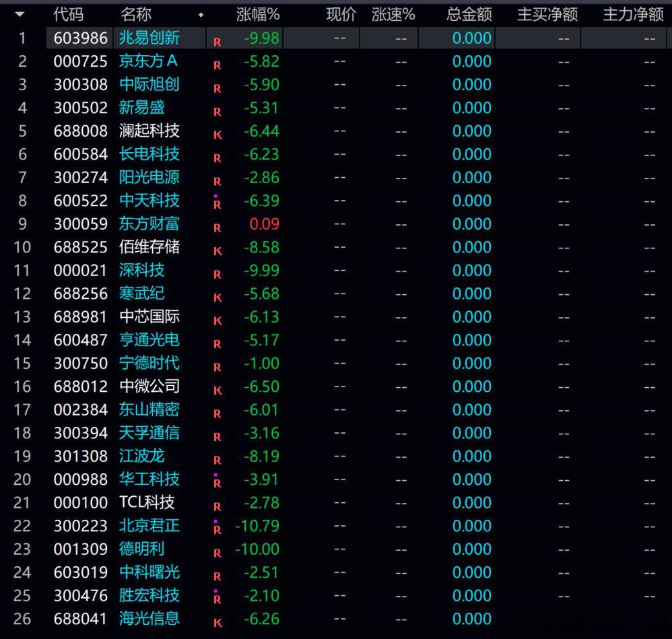Select stock name 华工科技
This screenshot has height=639, width=672.
click(149, 479)
